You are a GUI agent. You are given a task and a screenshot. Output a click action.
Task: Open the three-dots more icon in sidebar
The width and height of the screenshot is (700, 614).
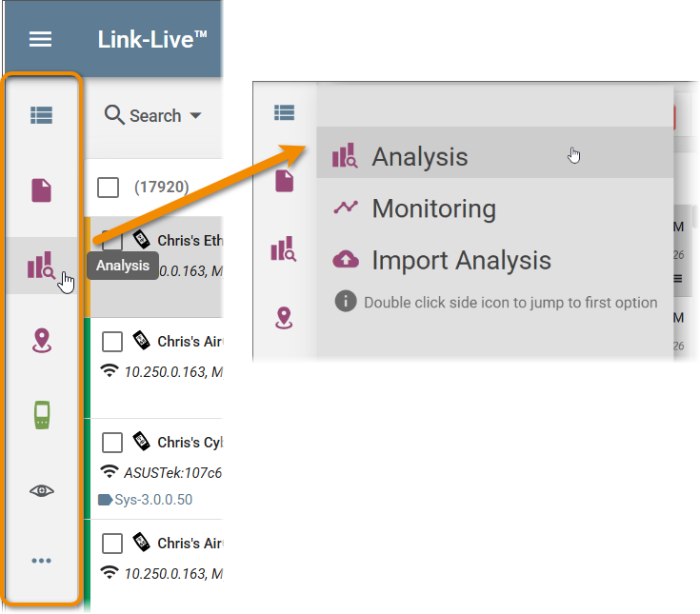[x=42, y=561]
